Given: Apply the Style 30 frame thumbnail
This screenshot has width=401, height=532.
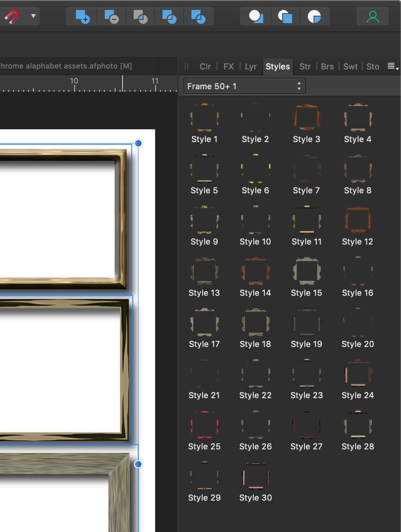Looking at the screenshot, I should tap(255, 476).
